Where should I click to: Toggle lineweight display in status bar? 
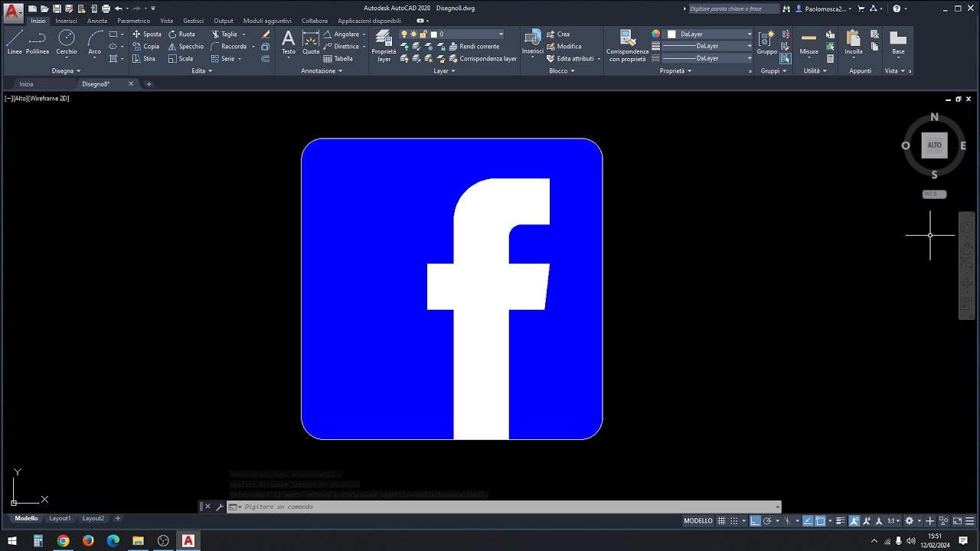click(x=840, y=520)
